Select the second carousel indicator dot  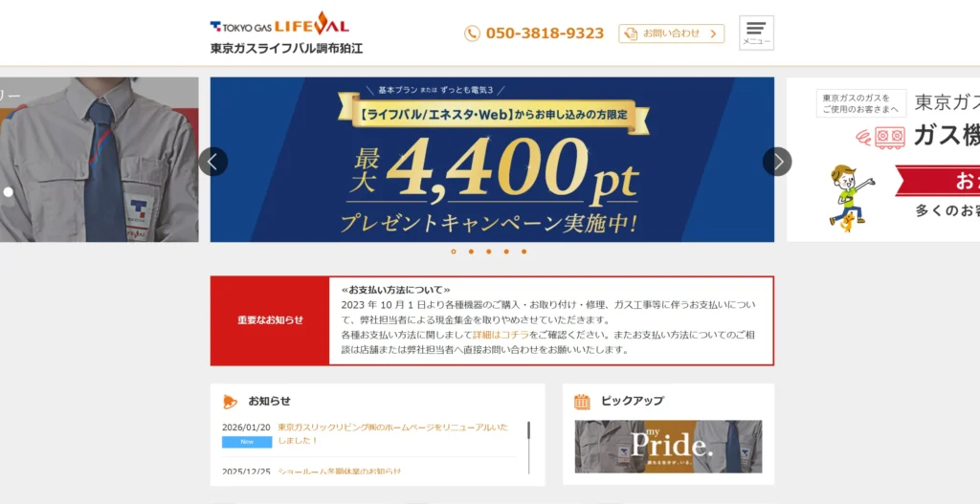(x=471, y=252)
